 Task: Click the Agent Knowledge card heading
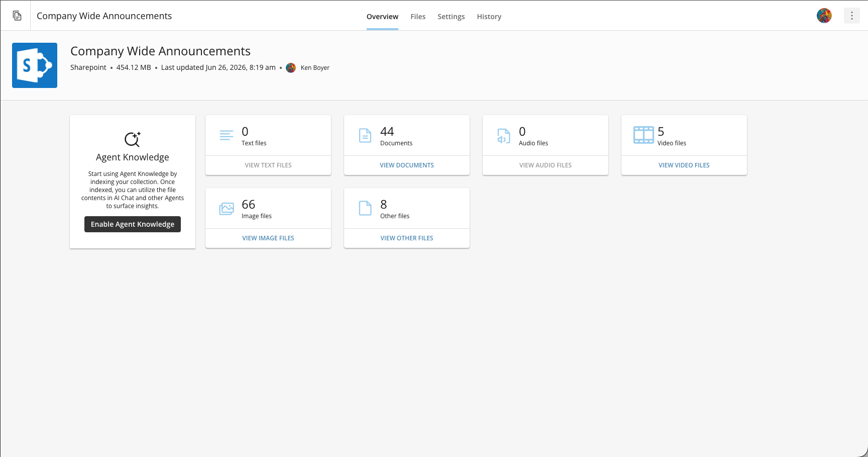coord(133,157)
